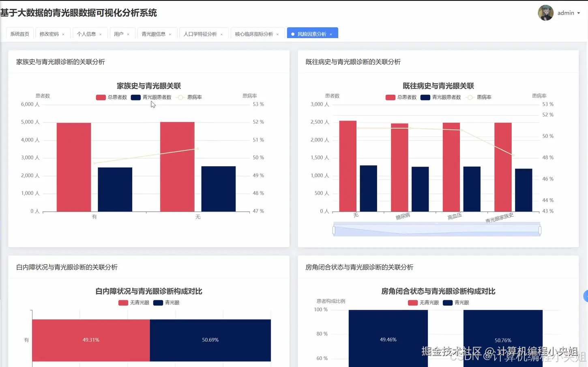
Task: Hide 青光眼患者数 series in family history chart
Action: click(150, 97)
